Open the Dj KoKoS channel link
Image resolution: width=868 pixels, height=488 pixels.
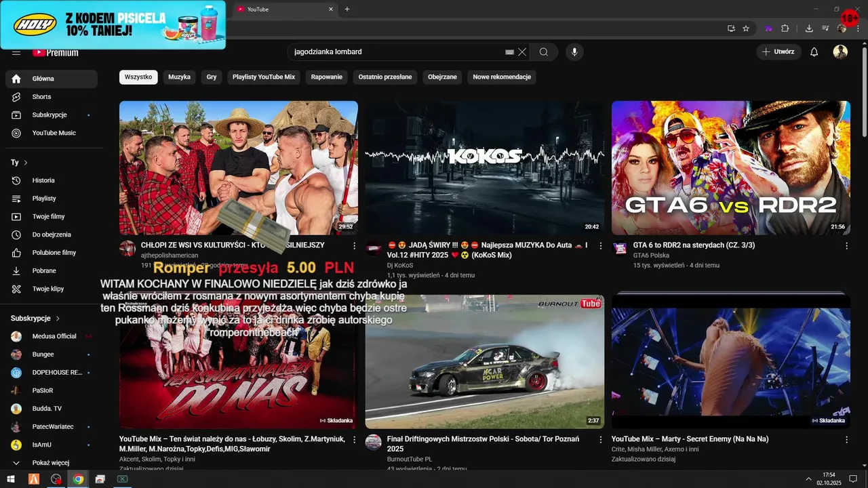coord(400,265)
